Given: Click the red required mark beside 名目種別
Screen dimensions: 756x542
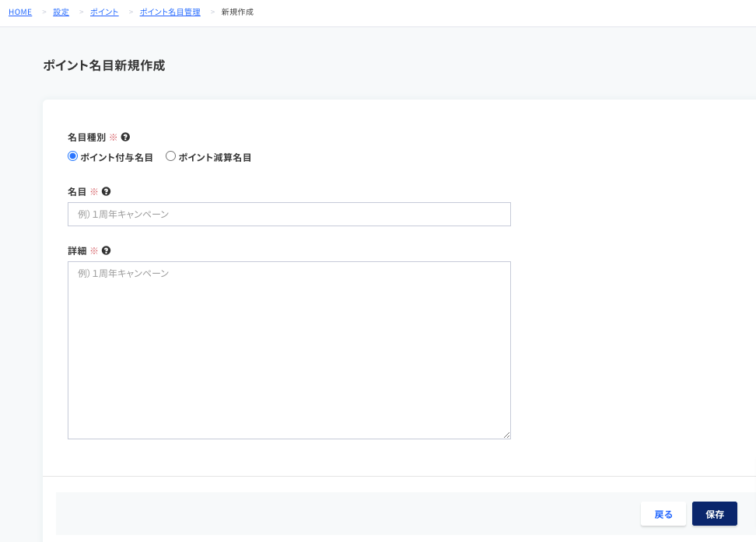Looking at the screenshot, I should point(114,138).
